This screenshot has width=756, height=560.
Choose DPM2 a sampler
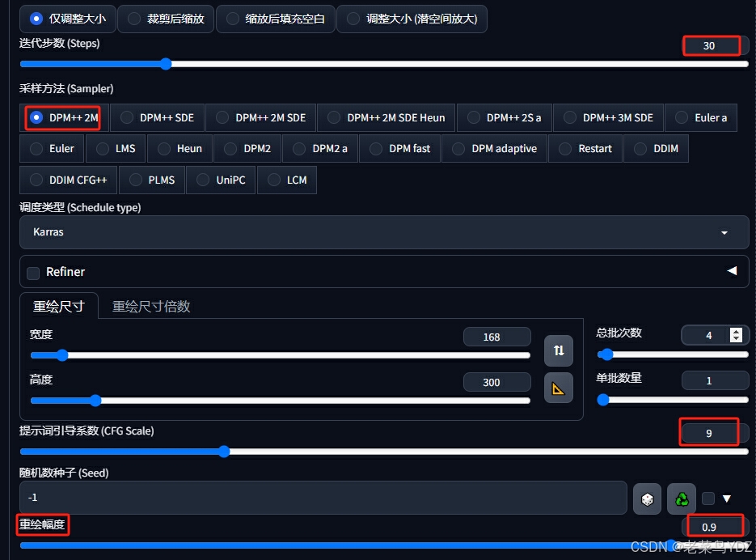coord(320,149)
